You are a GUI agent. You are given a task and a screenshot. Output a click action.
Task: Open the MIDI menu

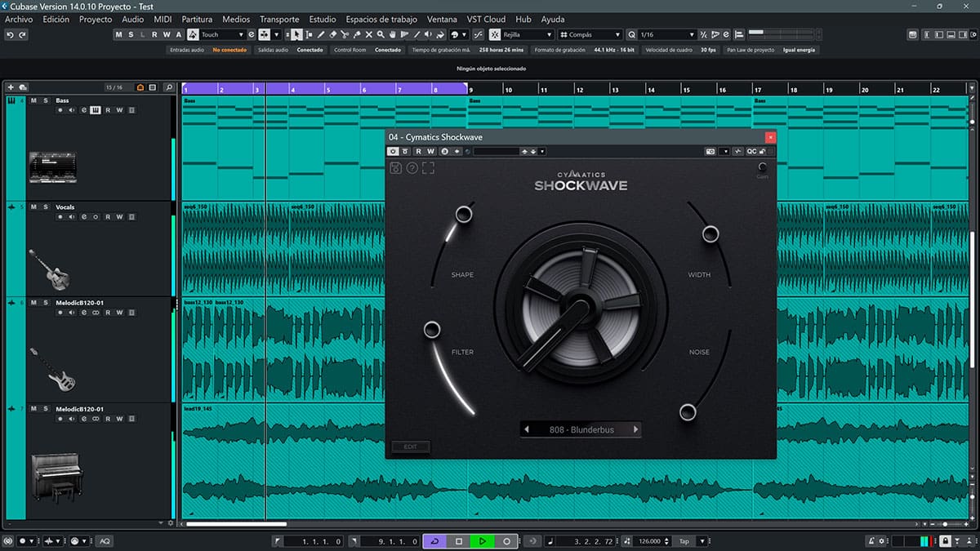[163, 19]
